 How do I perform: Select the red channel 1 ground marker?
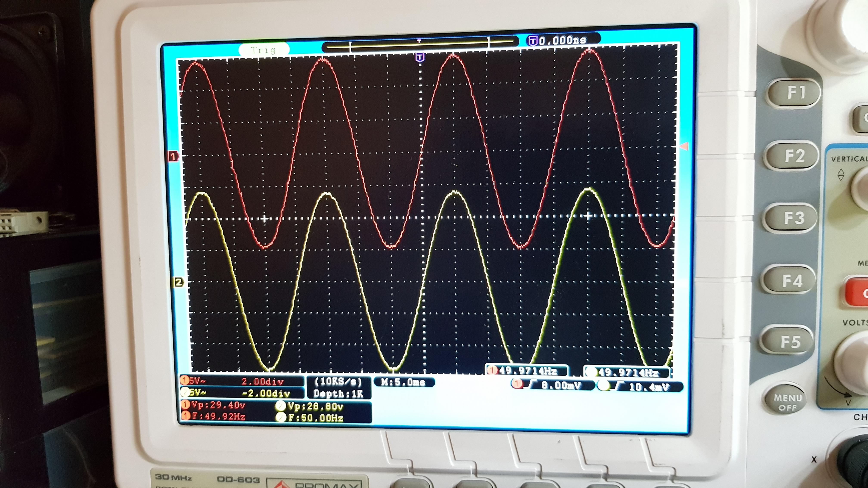(173, 156)
